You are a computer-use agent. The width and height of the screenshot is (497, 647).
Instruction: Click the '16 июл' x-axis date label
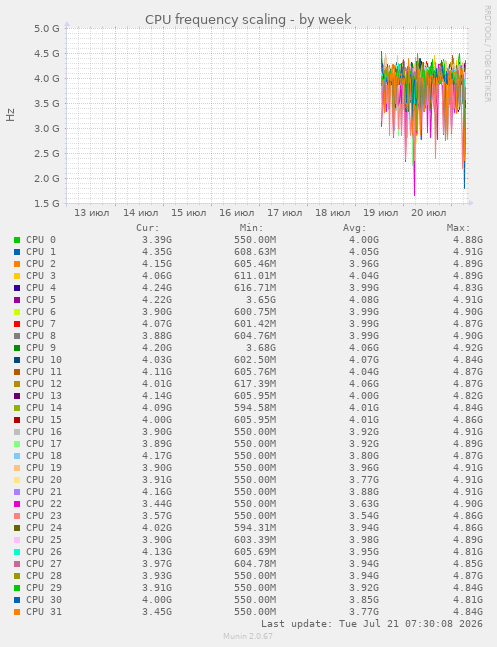(x=237, y=213)
